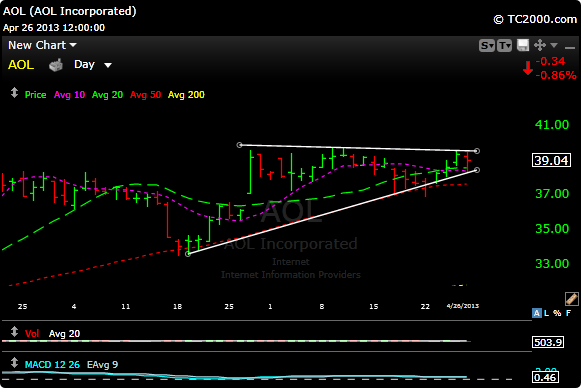The height and width of the screenshot is (388, 581).
Task: Click the Price pane resize arrow icon
Action: [x=14, y=93]
